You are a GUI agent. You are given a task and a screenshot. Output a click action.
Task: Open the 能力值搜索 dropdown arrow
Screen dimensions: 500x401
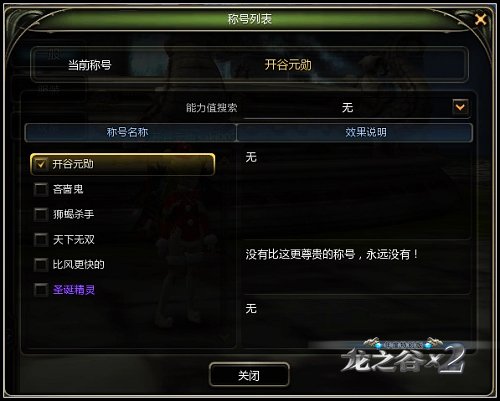460,107
